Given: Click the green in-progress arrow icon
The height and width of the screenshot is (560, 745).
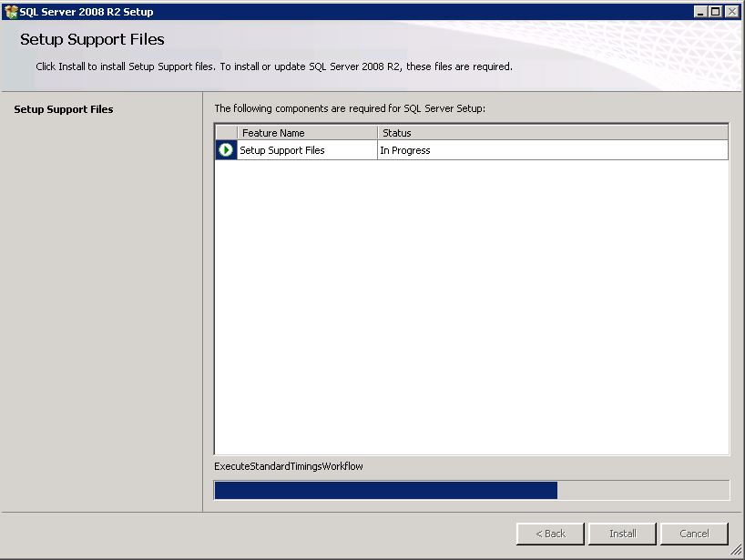Looking at the screenshot, I should (226, 150).
